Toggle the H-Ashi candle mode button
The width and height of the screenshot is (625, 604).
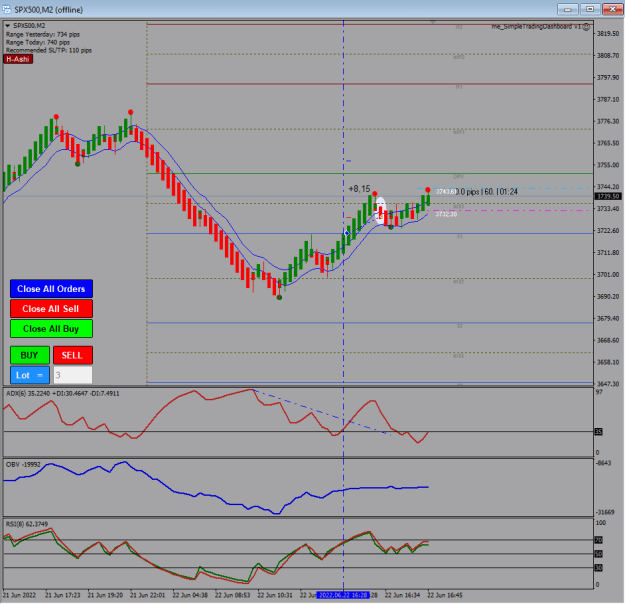[18, 59]
